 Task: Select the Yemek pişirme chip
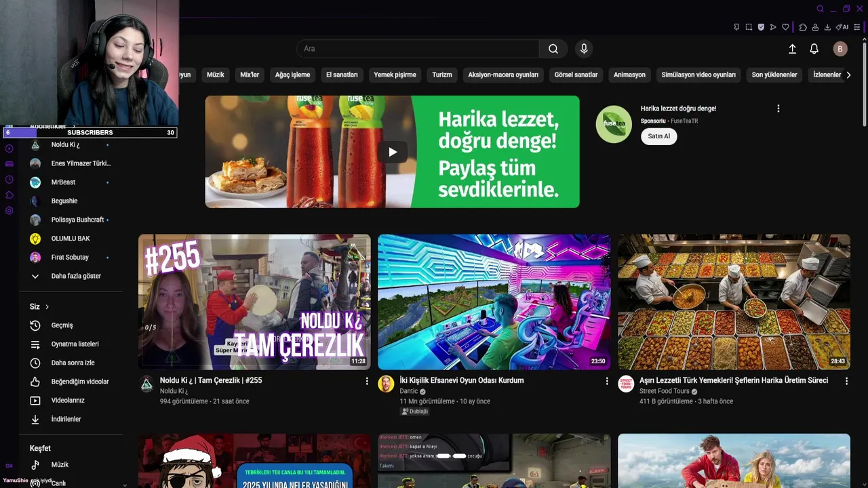395,75
